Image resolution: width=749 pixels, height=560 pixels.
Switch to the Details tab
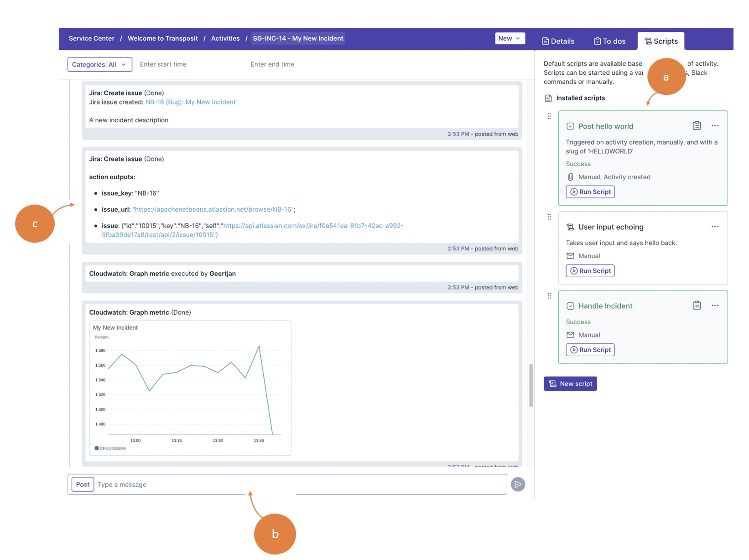click(558, 41)
